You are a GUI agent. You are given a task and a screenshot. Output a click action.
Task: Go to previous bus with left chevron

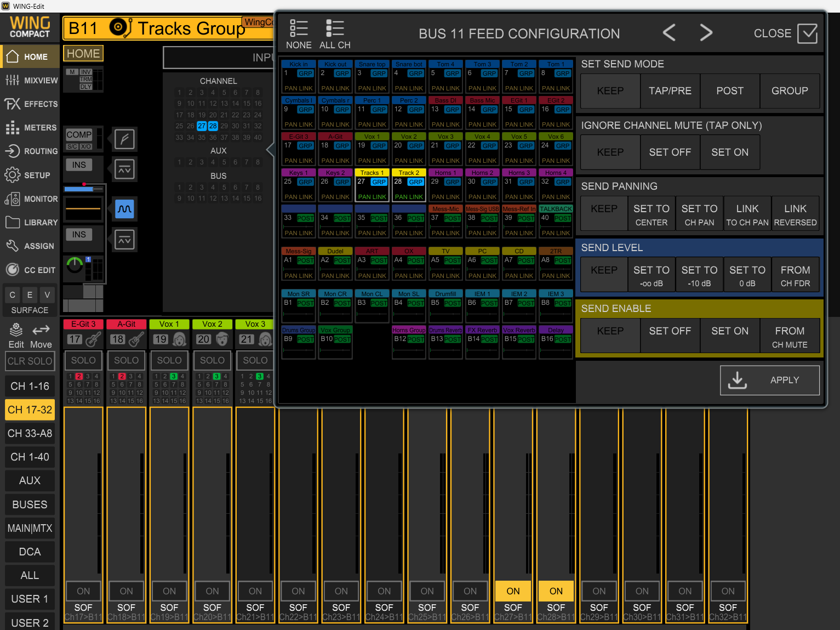[x=669, y=33]
